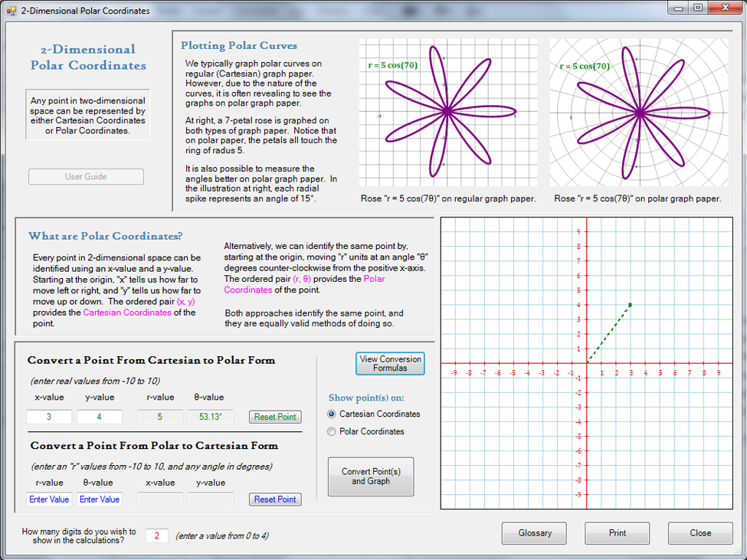Select Cartesian Coordinates radio button

pos(332,414)
